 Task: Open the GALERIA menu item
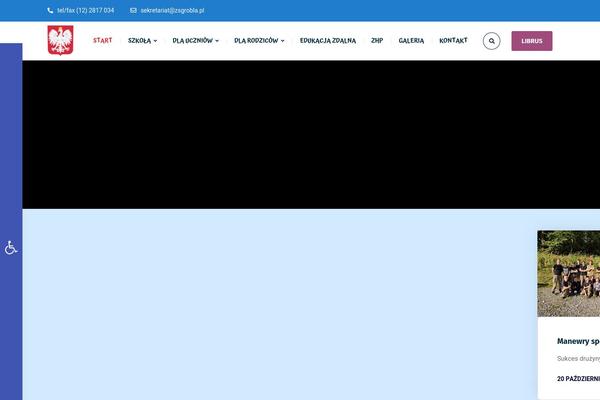pyautogui.click(x=411, y=41)
